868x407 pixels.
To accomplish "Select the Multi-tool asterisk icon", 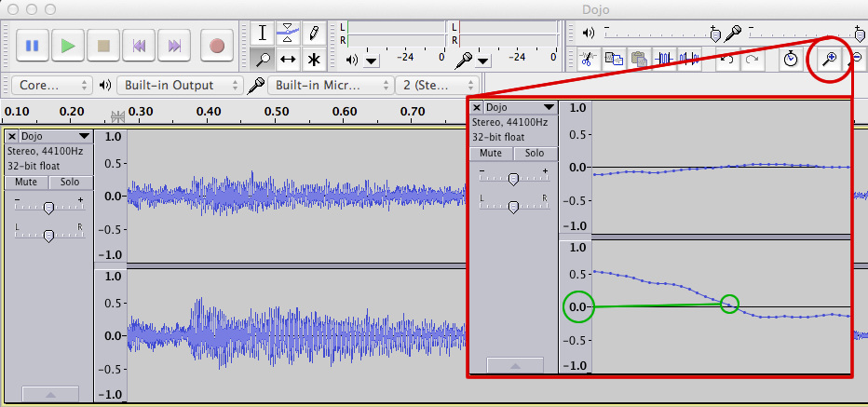I will pos(314,60).
